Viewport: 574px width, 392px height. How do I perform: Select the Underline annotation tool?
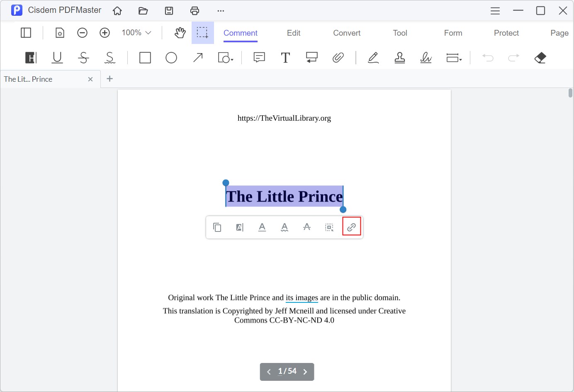57,58
